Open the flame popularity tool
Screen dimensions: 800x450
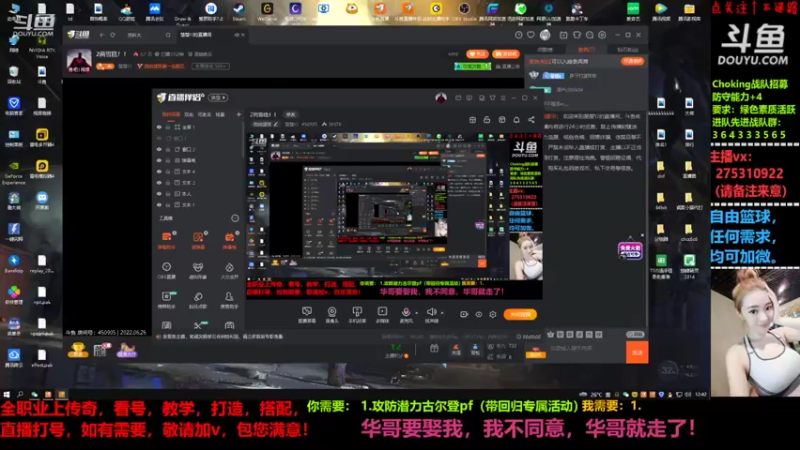[x=229, y=270]
